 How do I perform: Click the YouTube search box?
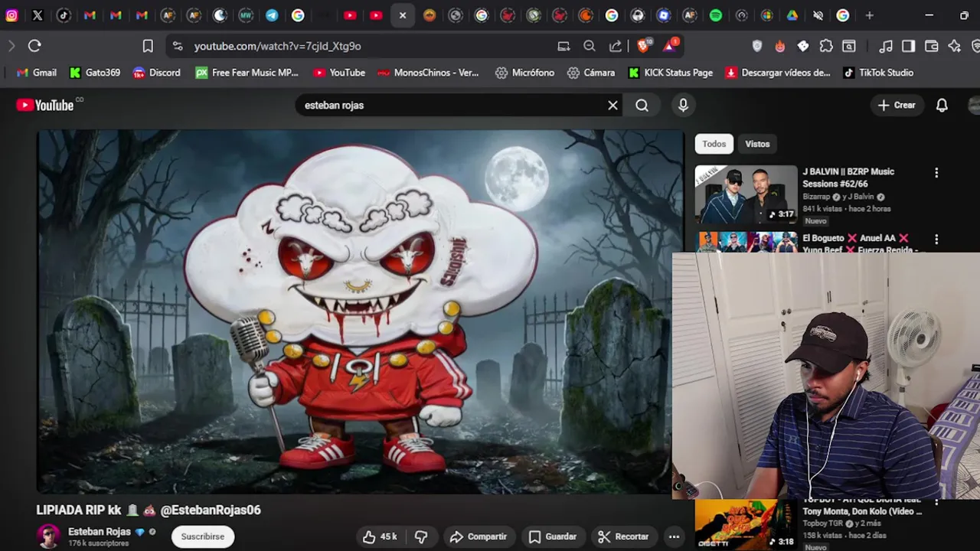point(452,105)
